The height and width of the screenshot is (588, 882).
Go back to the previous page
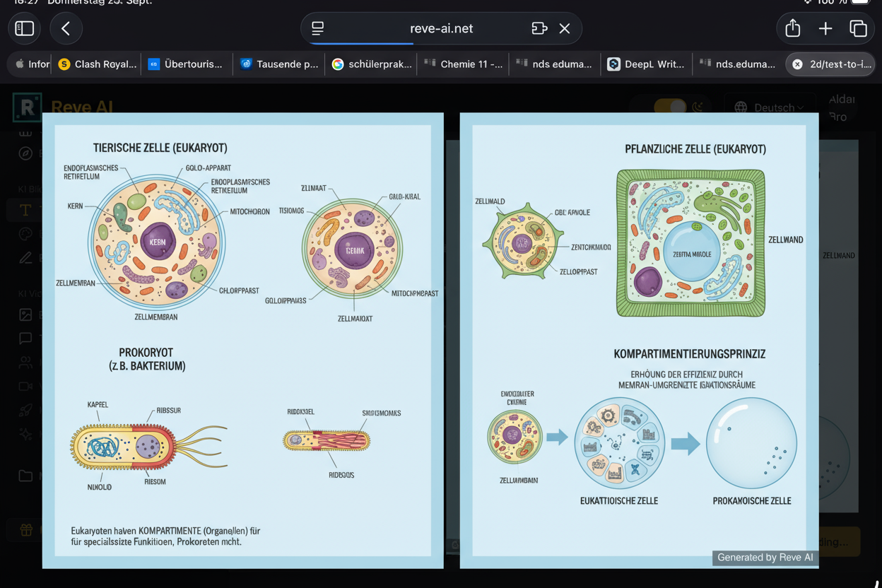[66, 28]
